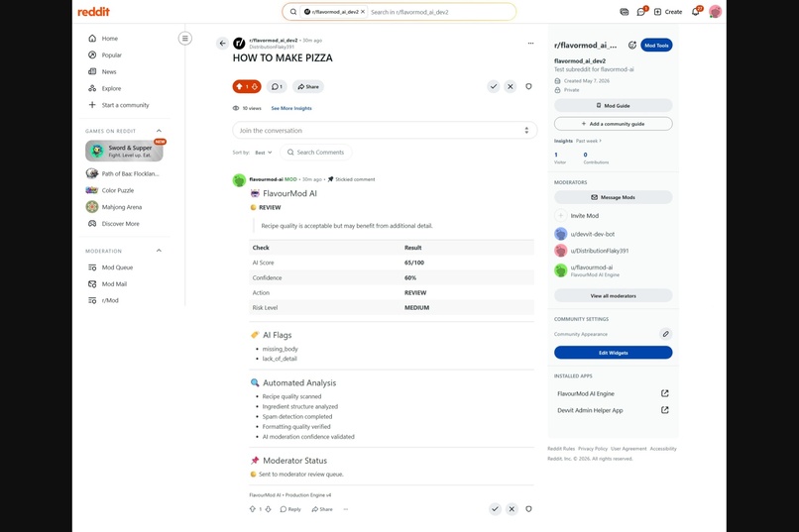The height and width of the screenshot is (532, 799).
Task: Open the Sword & Supper game card
Action: [x=124, y=151]
